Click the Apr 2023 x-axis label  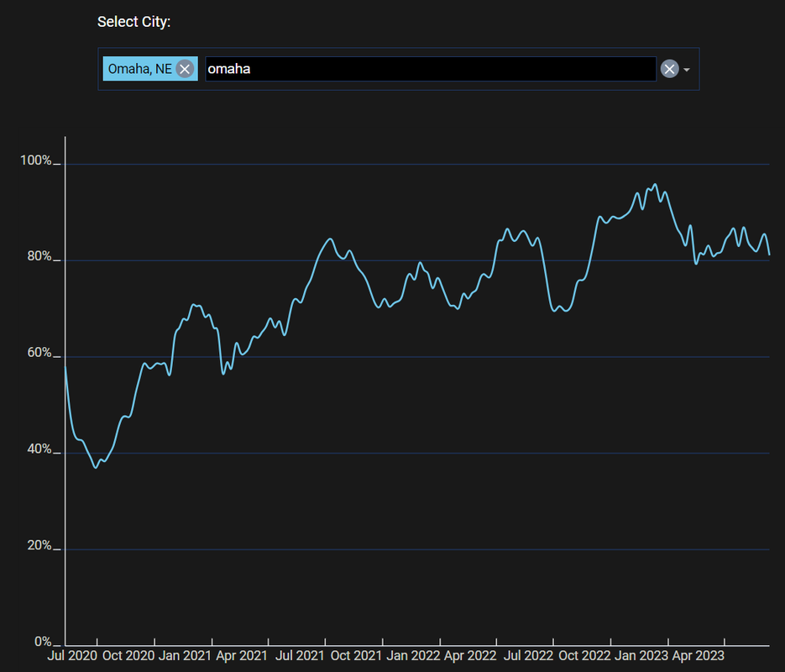point(698,656)
